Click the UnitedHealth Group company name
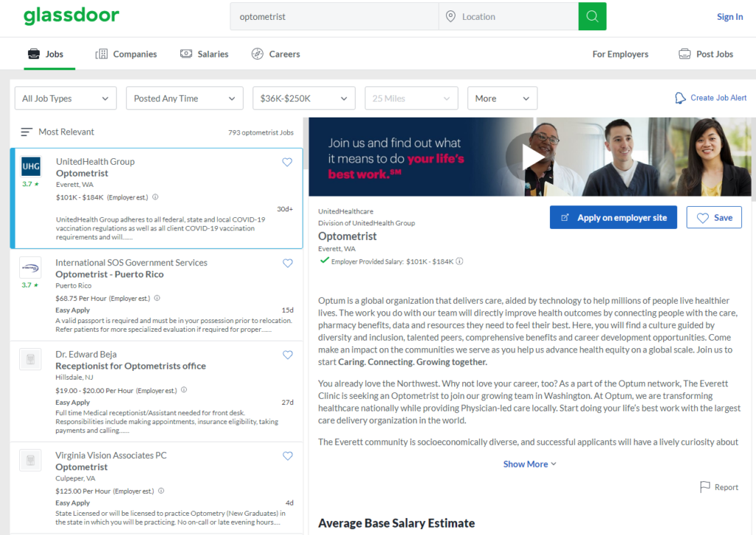 (x=95, y=161)
